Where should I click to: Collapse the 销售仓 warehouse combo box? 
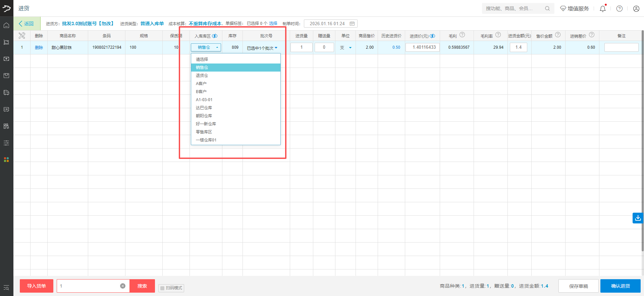[x=206, y=47]
